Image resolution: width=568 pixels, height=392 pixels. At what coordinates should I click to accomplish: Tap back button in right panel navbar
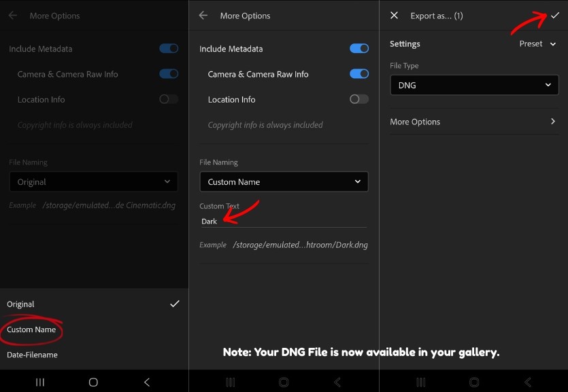tap(528, 382)
